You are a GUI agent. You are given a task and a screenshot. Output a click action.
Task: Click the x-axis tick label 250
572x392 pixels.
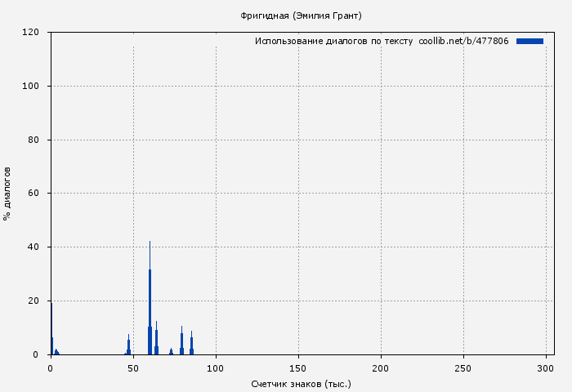(463, 368)
